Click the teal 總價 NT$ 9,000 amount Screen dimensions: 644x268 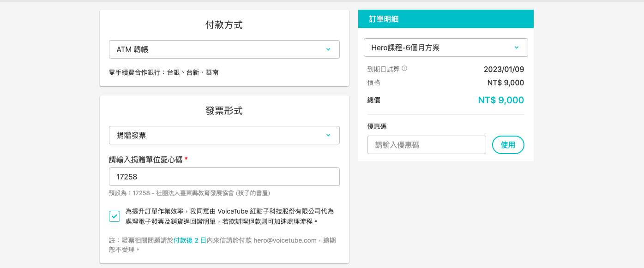(501, 100)
